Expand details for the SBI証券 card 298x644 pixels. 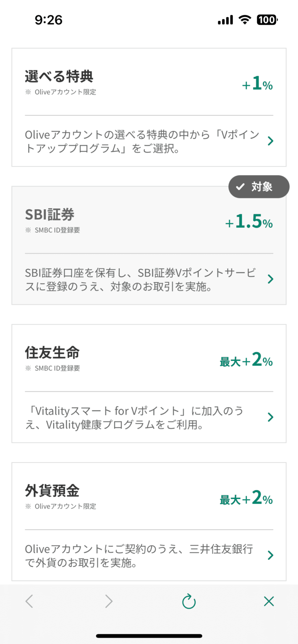pos(270,279)
